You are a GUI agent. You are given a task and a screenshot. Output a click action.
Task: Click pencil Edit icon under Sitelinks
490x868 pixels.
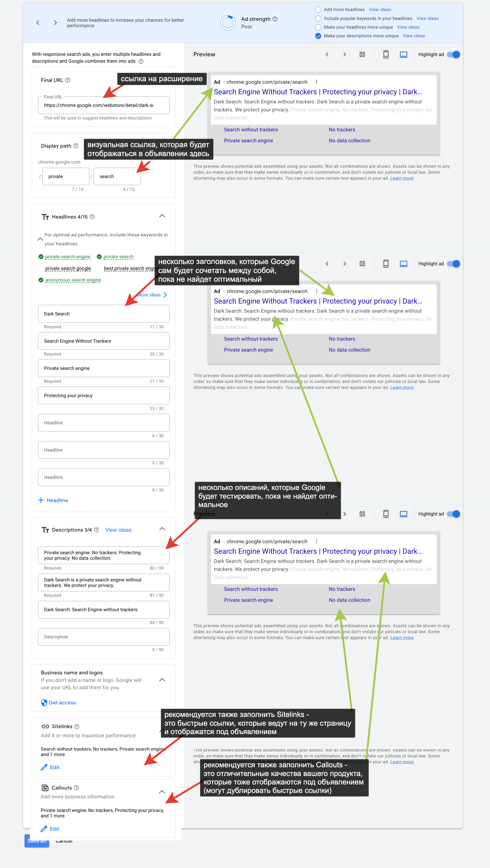(x=44, y=767)
